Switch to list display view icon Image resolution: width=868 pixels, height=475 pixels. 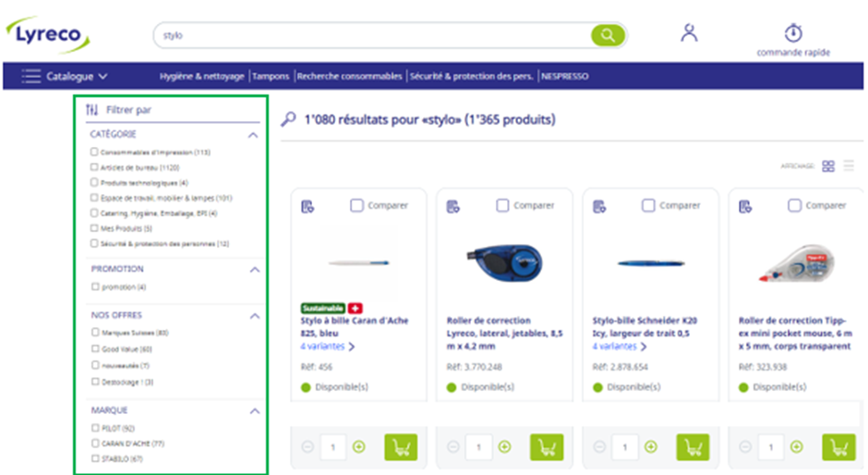(849, 165)
